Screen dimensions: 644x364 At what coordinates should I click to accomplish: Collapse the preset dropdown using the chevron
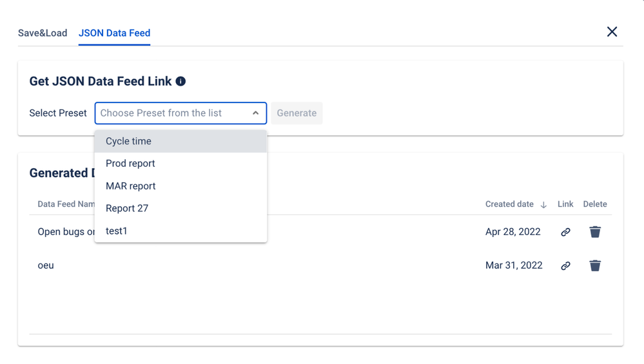click(x=255, y=113)
